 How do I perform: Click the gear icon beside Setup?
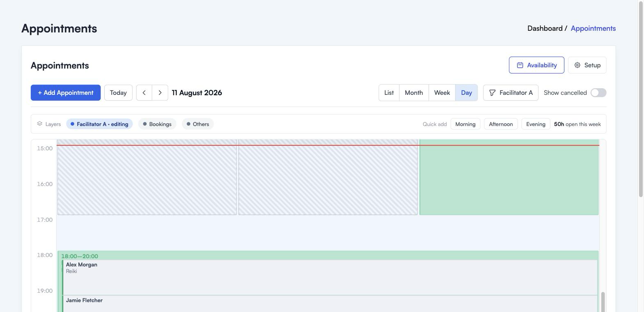(x=577, y=65)
